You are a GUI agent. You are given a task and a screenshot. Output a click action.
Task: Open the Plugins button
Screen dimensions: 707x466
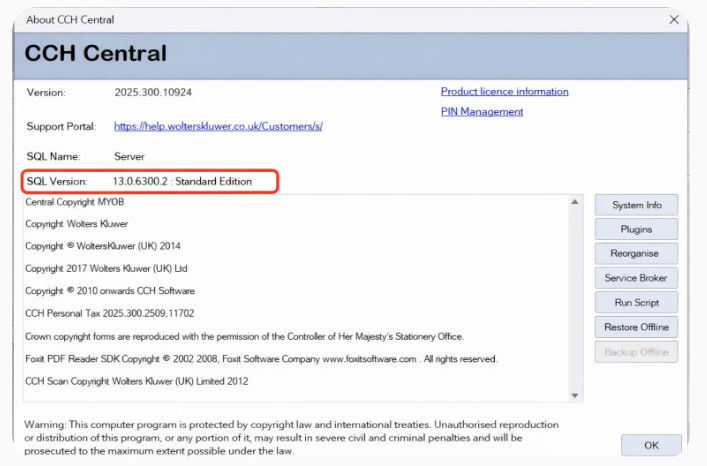coord(636,229)
